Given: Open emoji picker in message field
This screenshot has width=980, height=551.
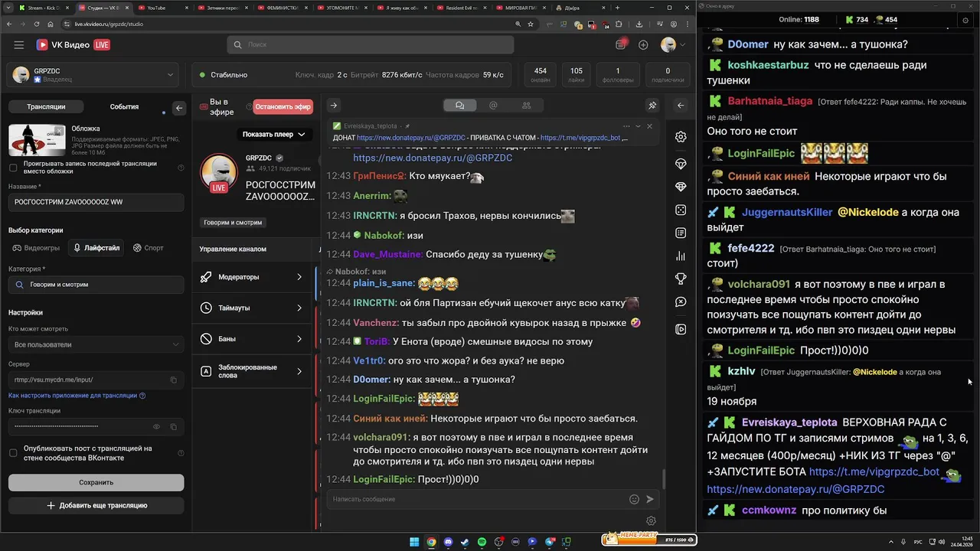Looking at the screenshot, I should 634,499.
